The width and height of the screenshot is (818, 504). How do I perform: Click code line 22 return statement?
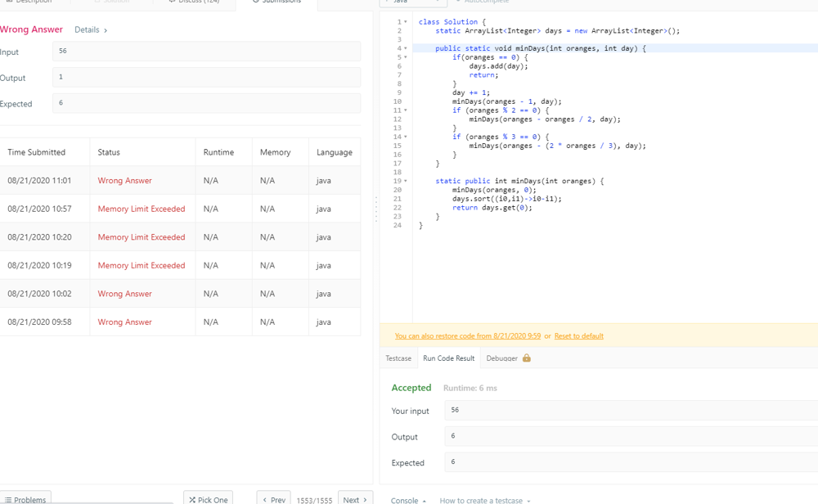pyautogui.click(x=492, y=208)
